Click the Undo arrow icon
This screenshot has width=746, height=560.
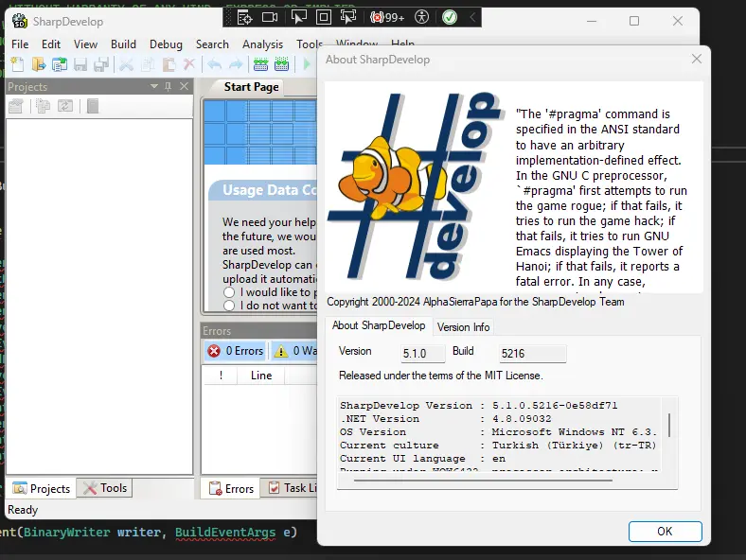coord(215,64)
